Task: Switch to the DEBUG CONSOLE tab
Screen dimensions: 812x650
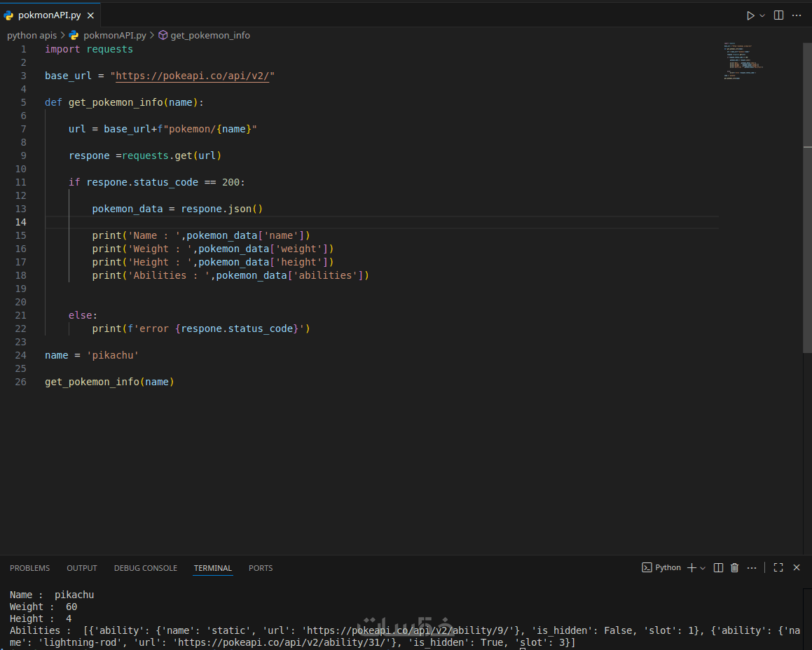Action: pos(146,568)
